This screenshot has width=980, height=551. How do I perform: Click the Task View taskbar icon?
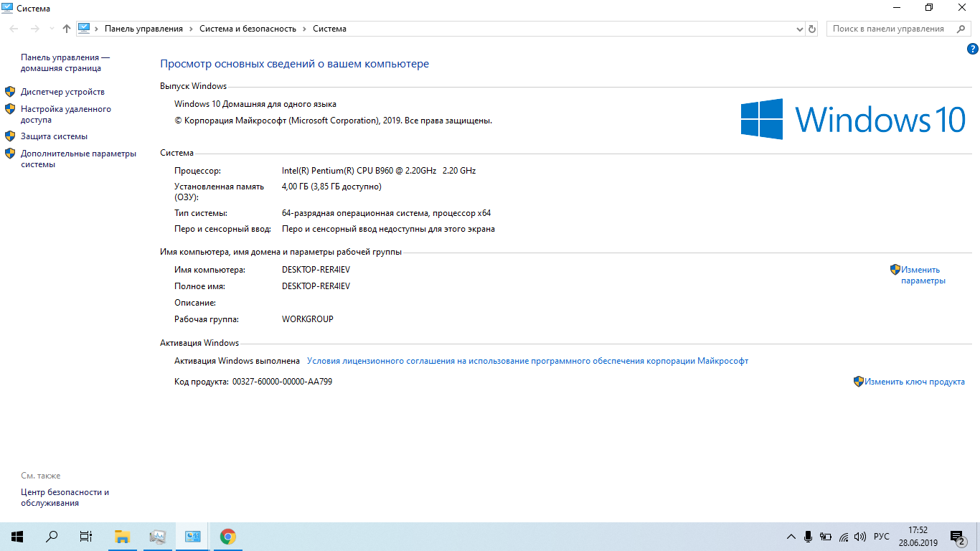click(x=85, y=537)
